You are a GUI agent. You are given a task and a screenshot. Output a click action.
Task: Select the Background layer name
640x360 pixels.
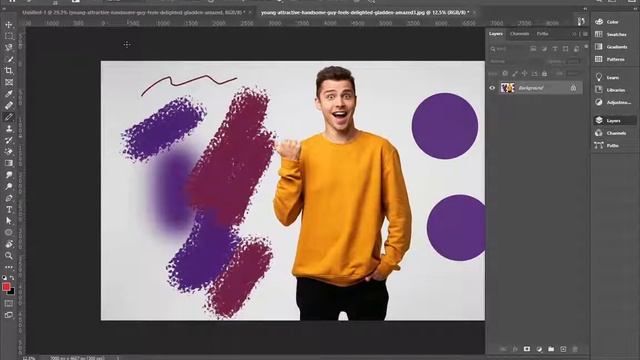pos(531,88)
